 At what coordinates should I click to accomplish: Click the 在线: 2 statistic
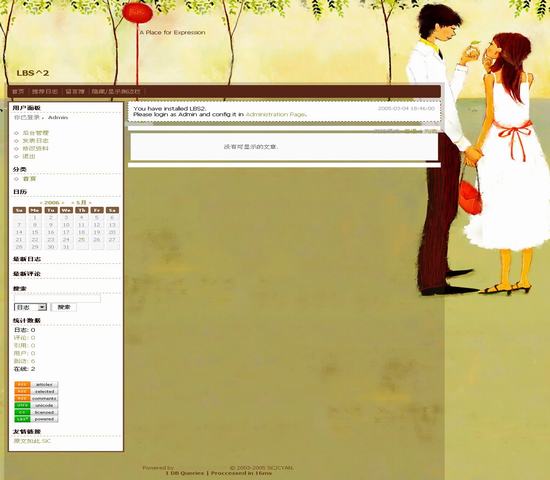[25, 369]
